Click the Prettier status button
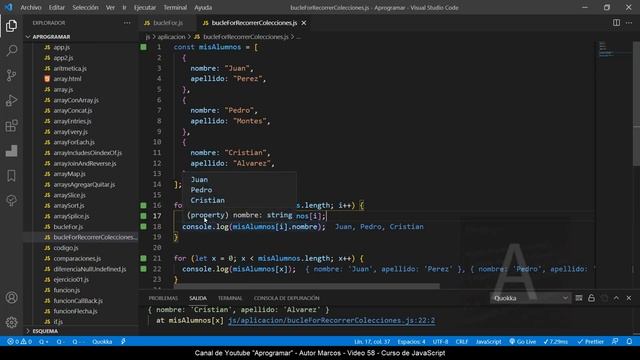 coord(590,342)
